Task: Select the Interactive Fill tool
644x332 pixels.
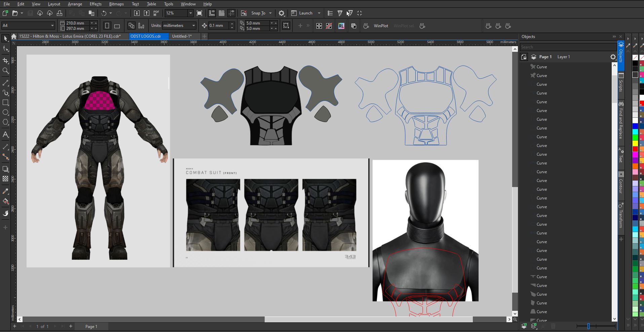Action: (5, 201)
